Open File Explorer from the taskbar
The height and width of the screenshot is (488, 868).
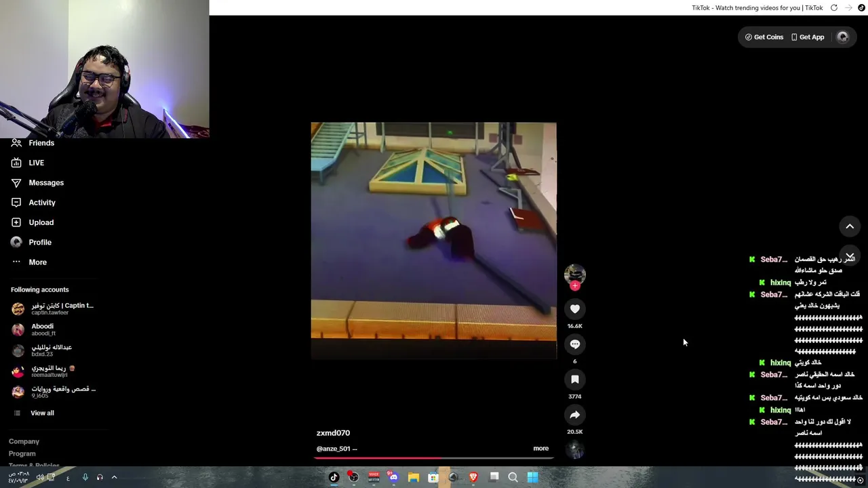414,477
